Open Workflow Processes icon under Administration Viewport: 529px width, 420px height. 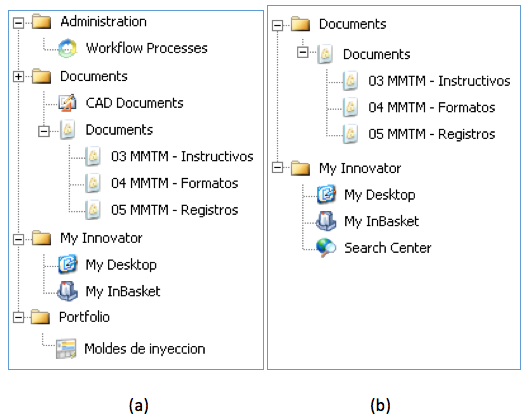67,48
